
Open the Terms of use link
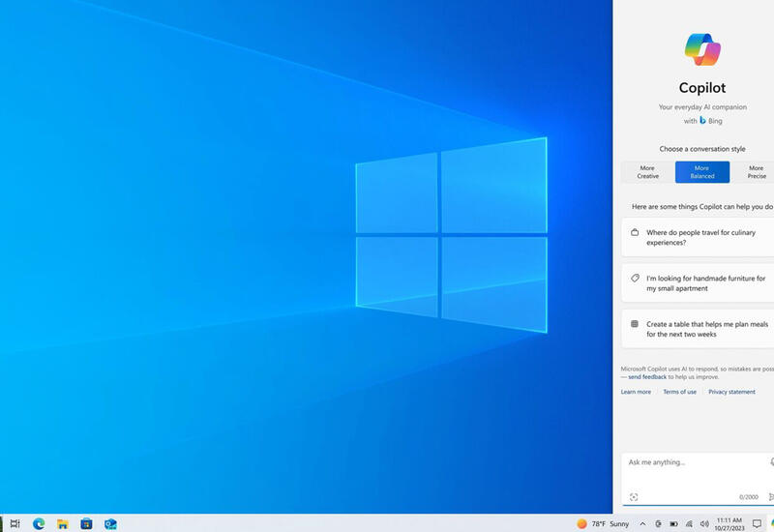tap(680, 392)
